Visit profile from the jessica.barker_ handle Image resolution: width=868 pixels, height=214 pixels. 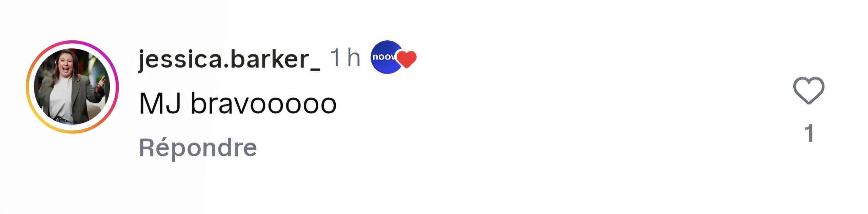click(229, 59)
